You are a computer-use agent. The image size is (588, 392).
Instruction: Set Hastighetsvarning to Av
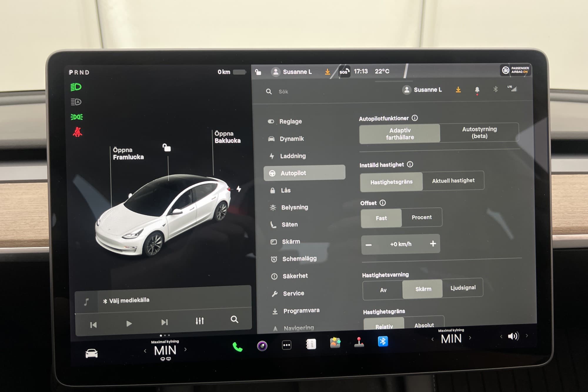pos(383,290)
